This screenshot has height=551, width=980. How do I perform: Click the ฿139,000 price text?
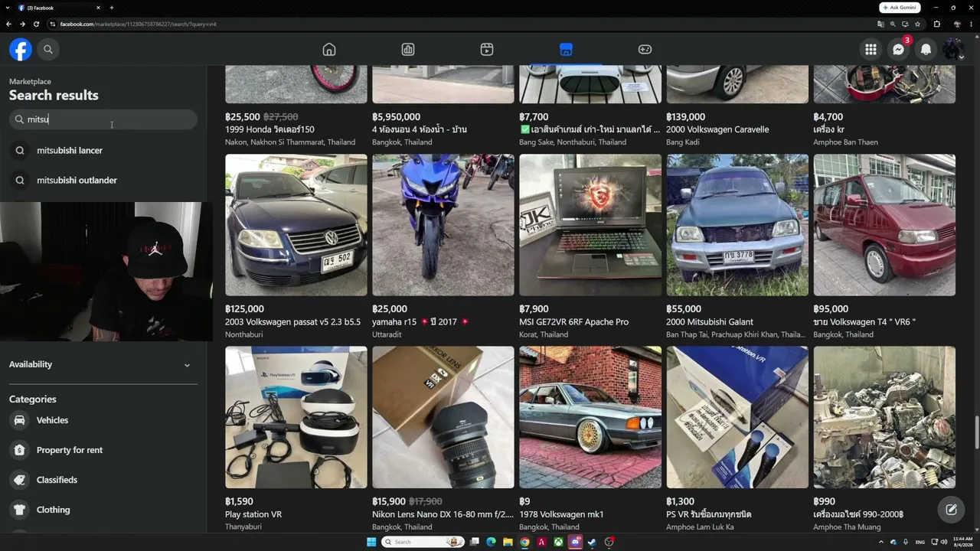coord(686,117)
